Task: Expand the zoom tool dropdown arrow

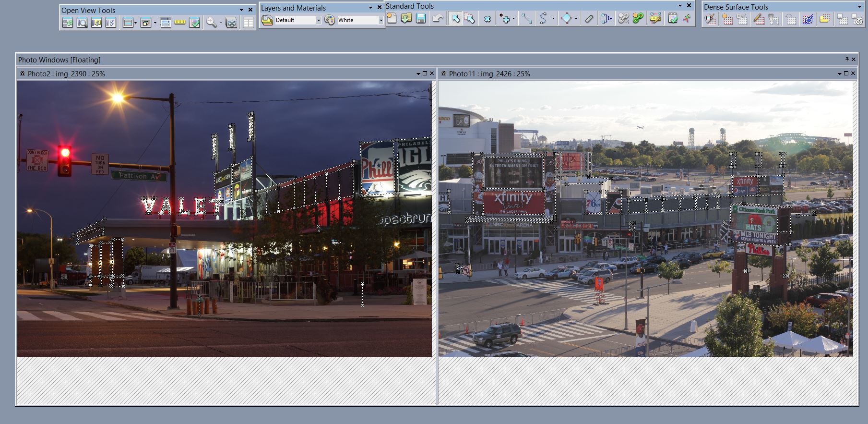Action: [x=221, y=23]
